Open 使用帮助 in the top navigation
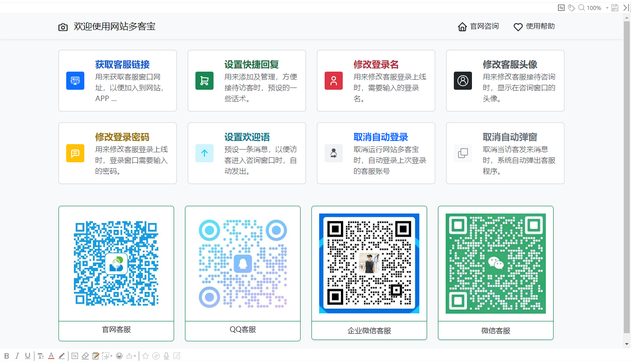632x364 pixels. (534, 27)
